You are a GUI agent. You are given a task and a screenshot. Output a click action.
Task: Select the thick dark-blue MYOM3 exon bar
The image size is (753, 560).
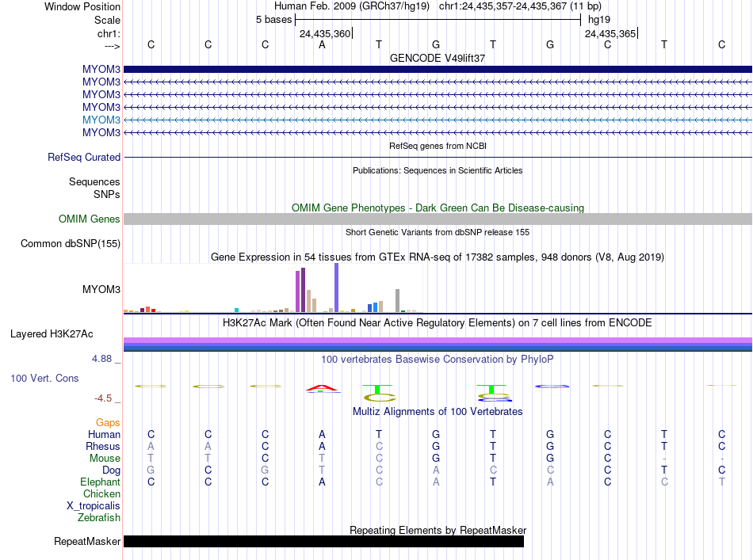click(x=438, y=69)
